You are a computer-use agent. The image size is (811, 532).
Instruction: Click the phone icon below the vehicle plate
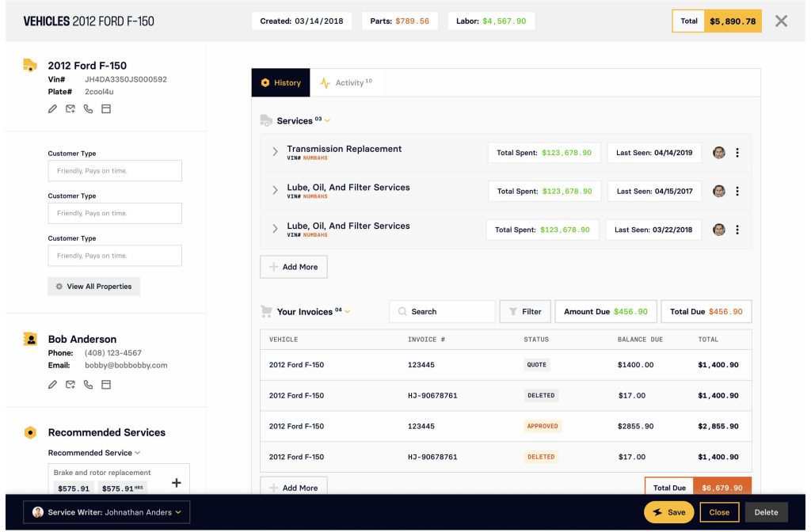[x=89, y=108]
